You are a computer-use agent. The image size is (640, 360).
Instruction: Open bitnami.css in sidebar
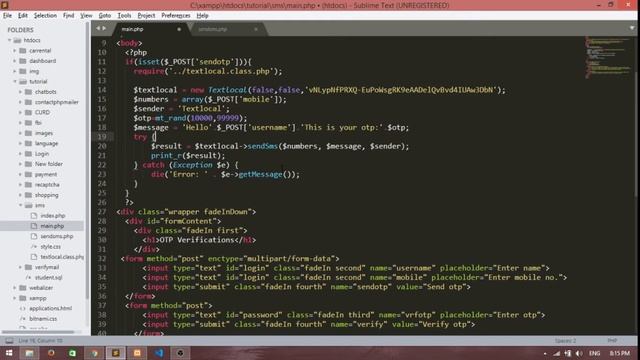coord(43,318)
